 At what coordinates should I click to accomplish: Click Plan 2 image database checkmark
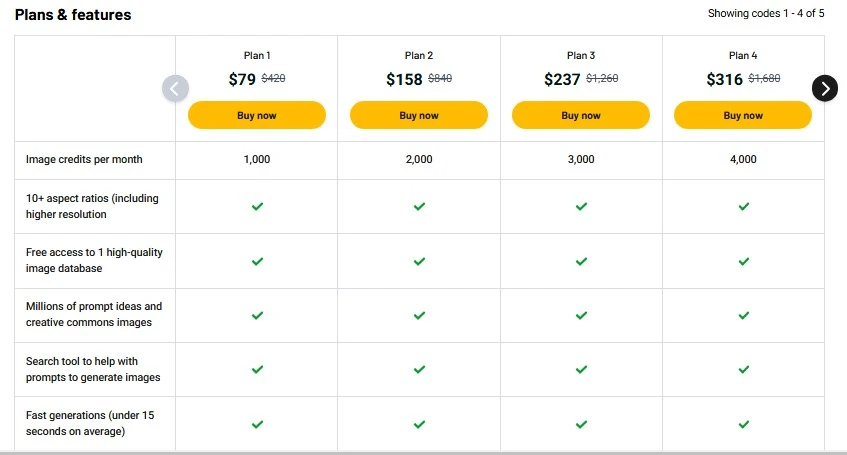tap(419, 261)
